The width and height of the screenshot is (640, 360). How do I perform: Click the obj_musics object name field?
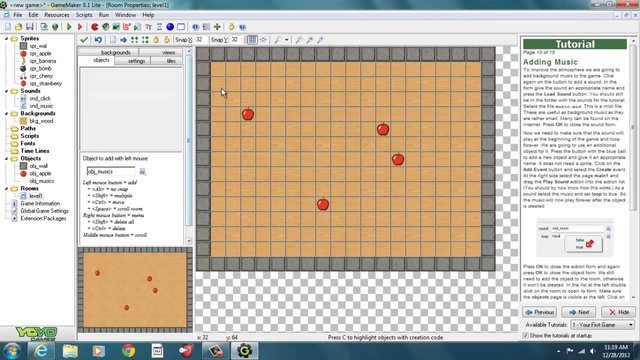111,172
